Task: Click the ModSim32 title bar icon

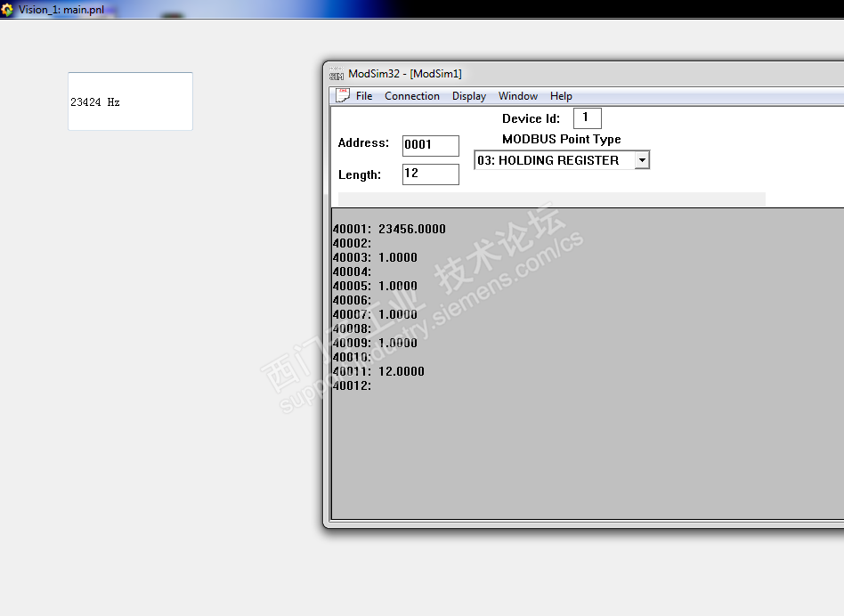Action: tap(337, 74)
